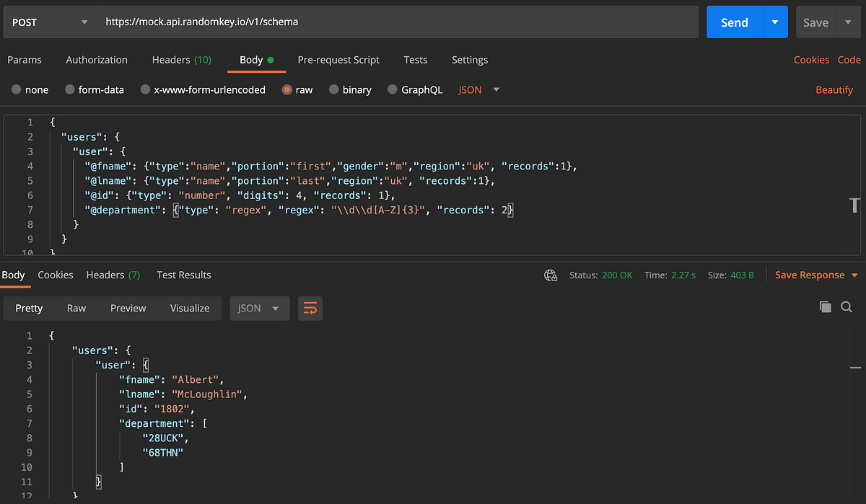Open the Code link at top right

849,60
